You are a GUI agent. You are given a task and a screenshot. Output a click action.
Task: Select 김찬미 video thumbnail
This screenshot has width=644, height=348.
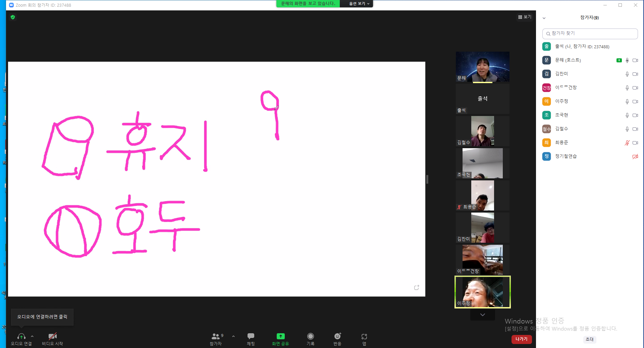[483, 228]
